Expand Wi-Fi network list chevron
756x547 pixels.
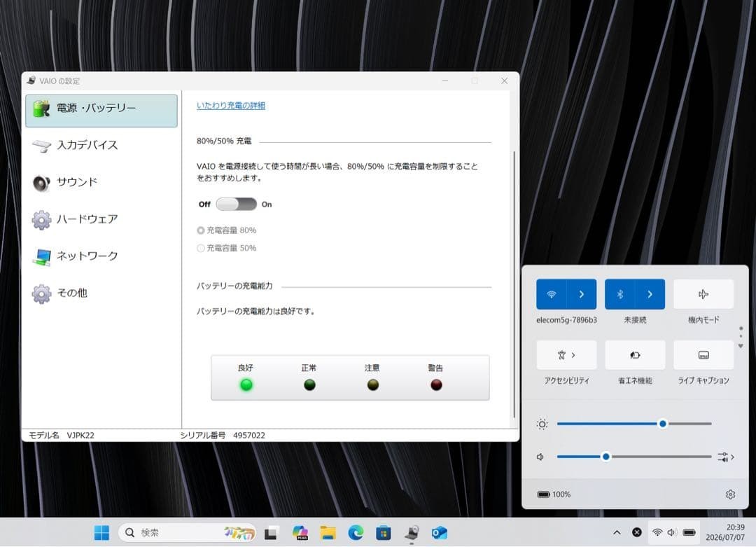[582, 294]
